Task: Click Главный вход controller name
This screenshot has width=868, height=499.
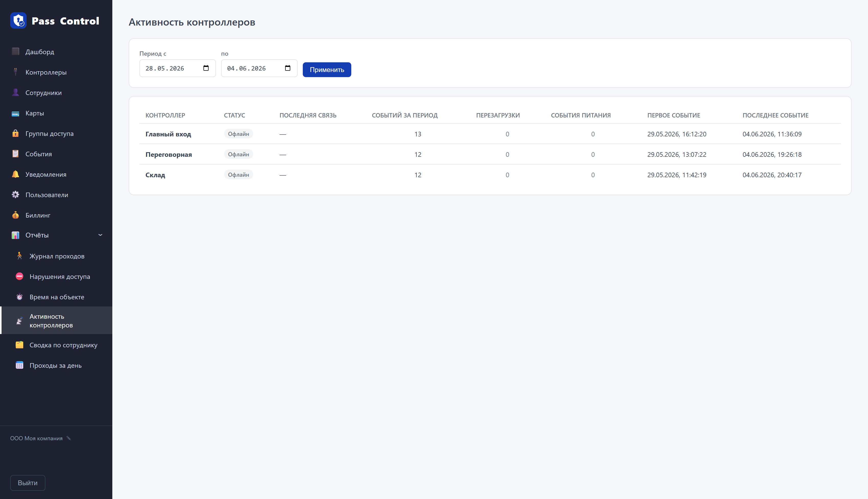Action: (x=168, y=134)
